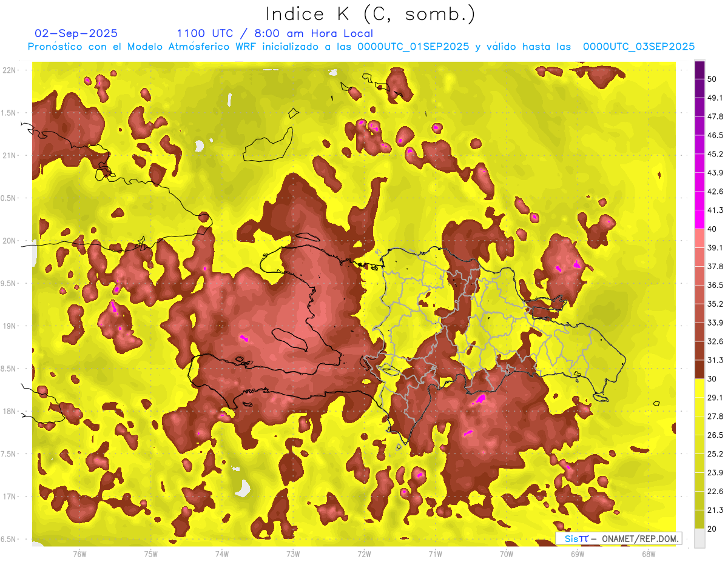Click the latitude label "18N"
The height and width of the screenshot is (562, 728).
point(9,412)
